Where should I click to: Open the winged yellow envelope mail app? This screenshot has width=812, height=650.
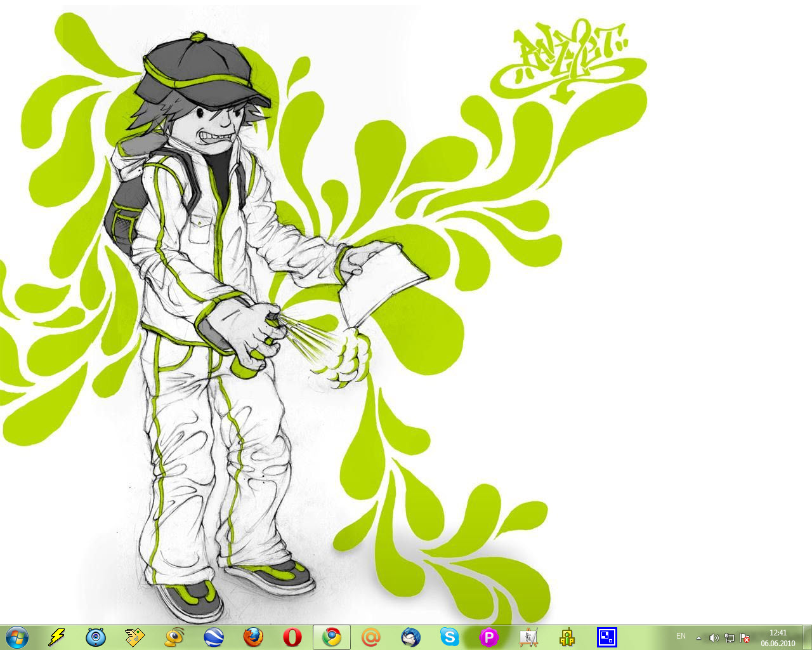click(134, 637)
